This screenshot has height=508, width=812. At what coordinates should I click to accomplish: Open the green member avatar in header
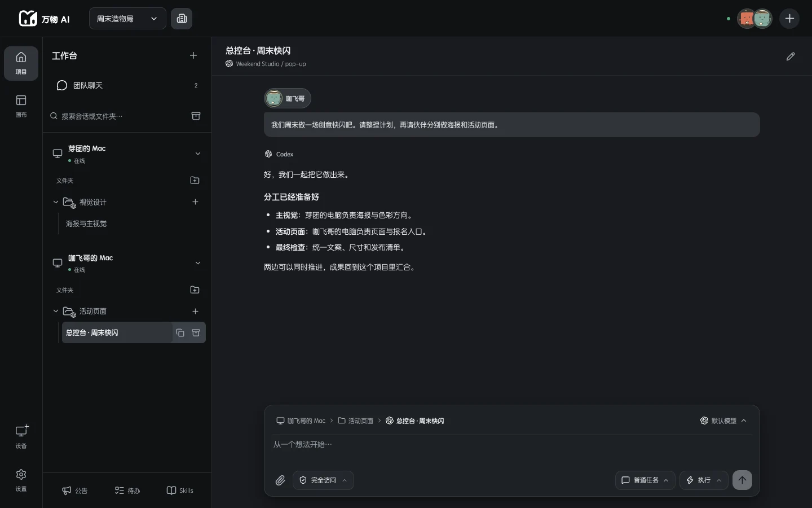[x=763, y=19]
